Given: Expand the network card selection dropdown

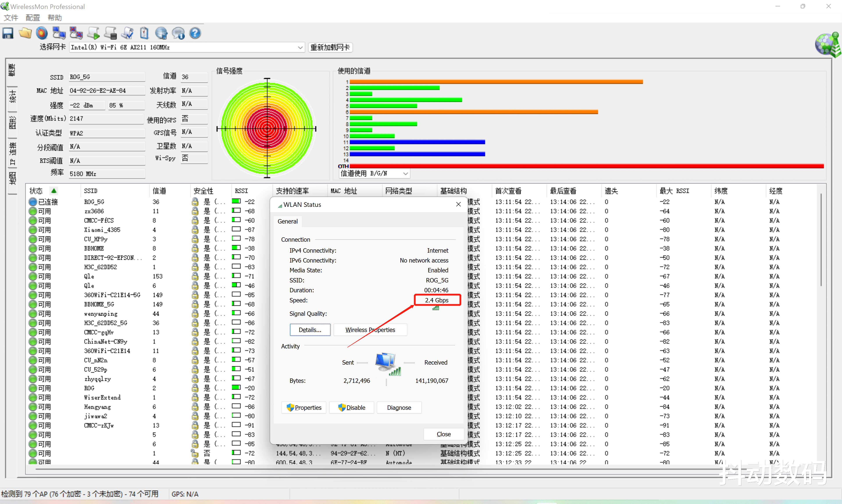Looking at the screenshot, I should pyautogui.click(x=300, y=48).
